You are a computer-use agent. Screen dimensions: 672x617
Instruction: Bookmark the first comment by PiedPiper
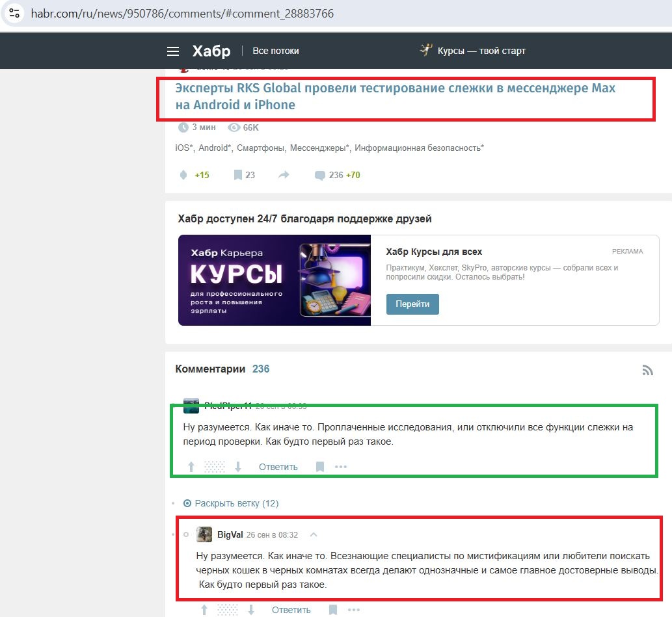coord(319,467)
